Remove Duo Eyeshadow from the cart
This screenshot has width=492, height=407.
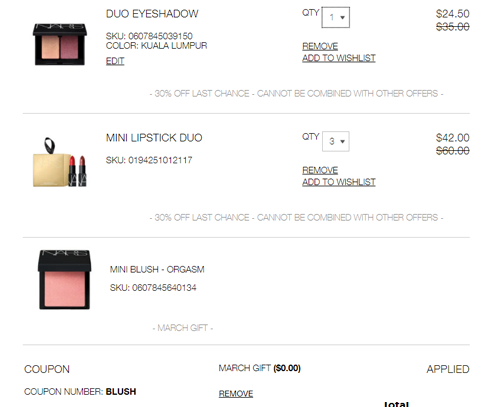pyautogui.click(x=320, y=46)
